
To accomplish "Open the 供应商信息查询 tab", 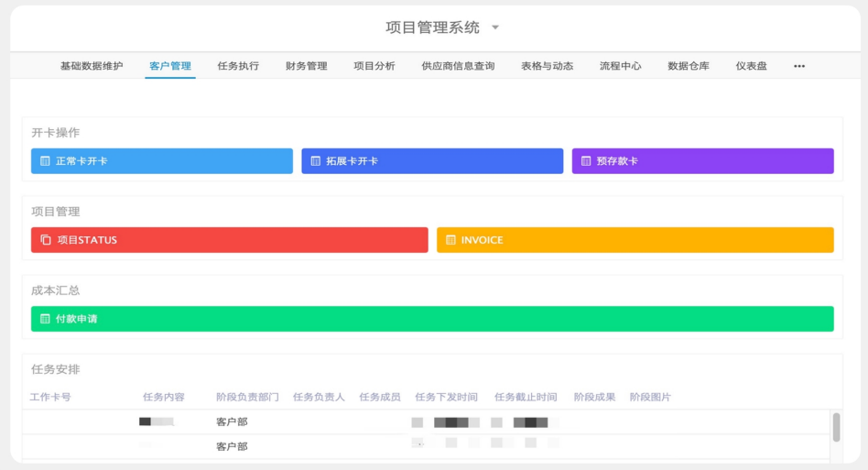I will click(x=458, y=66).
